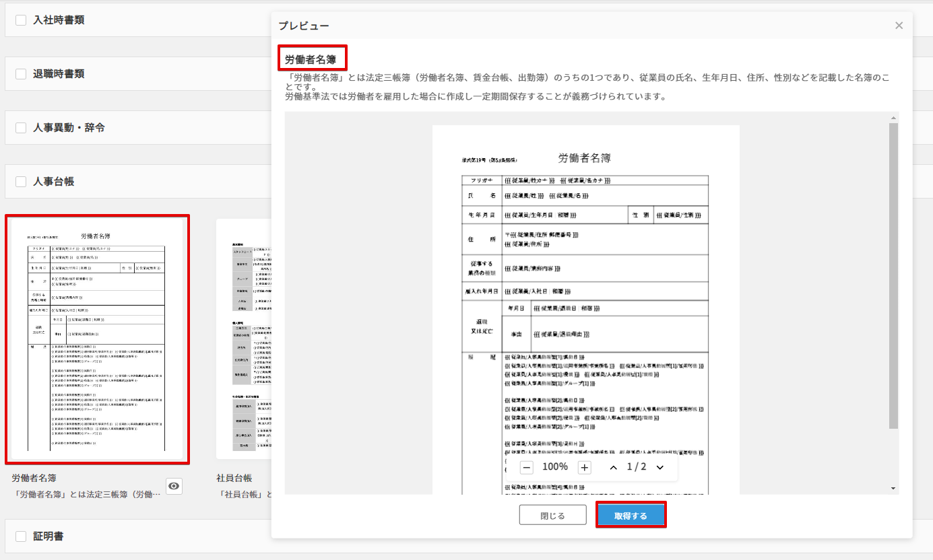
Task: Click the eye icon beside 労働者名簿
Action: [174, 486]
